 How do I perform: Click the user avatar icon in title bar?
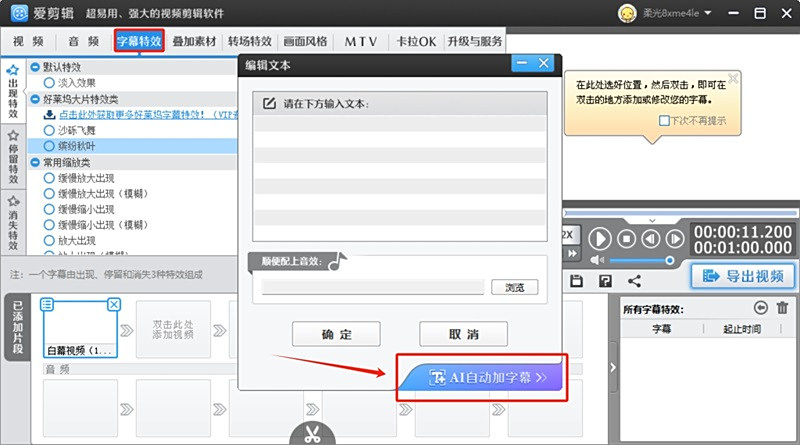coord(627,13)
